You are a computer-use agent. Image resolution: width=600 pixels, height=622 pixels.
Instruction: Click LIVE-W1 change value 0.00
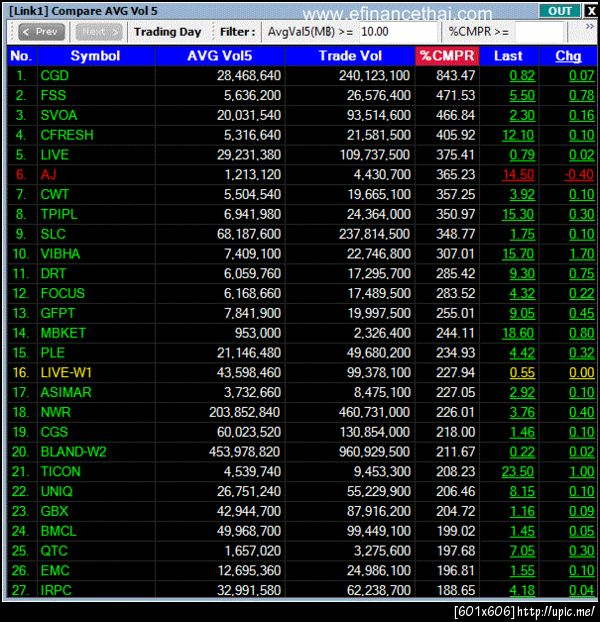582,372
